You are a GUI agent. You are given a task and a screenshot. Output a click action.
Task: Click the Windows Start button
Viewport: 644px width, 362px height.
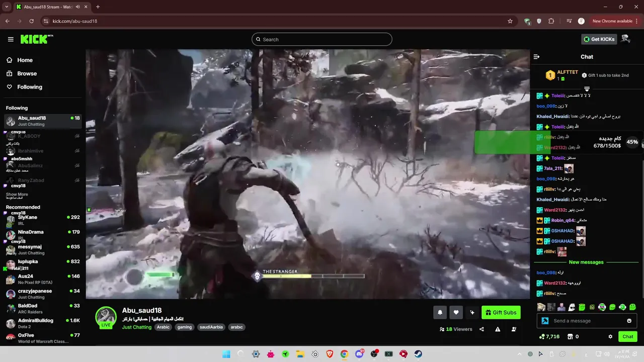(x=226, y=354)
